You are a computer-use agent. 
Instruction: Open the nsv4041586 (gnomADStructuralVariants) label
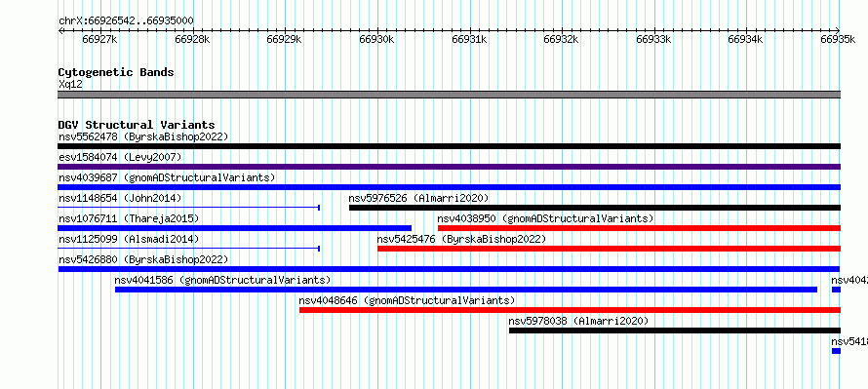(x=222, y=280)
